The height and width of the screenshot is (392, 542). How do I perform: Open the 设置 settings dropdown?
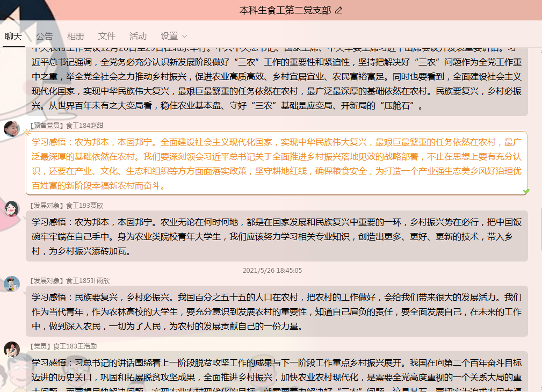tap(168, 36)
